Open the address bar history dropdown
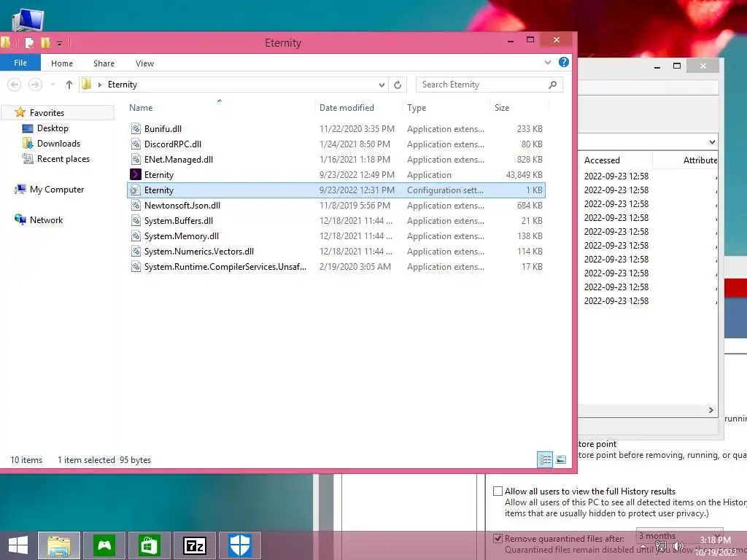This screenshot has height=560, width=747. [x=382, y=85]
